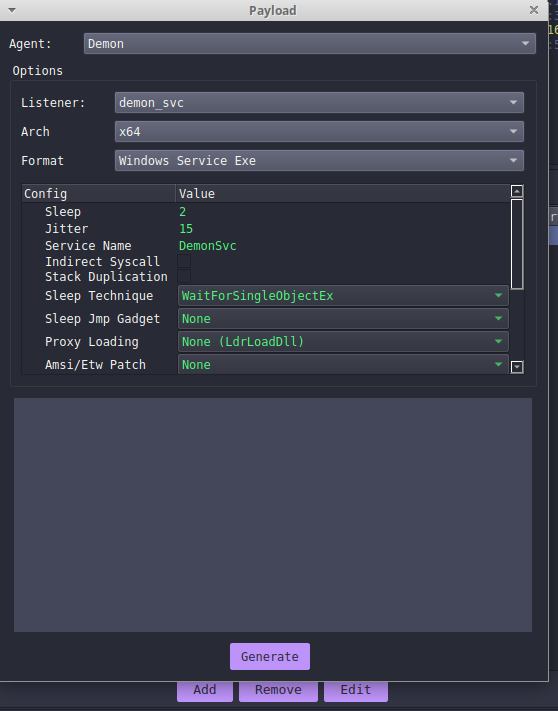Image resolution: width=558 pixels, height=711 pixels.
Task: Click the Value column header
Action: click(x=343, y=194)
